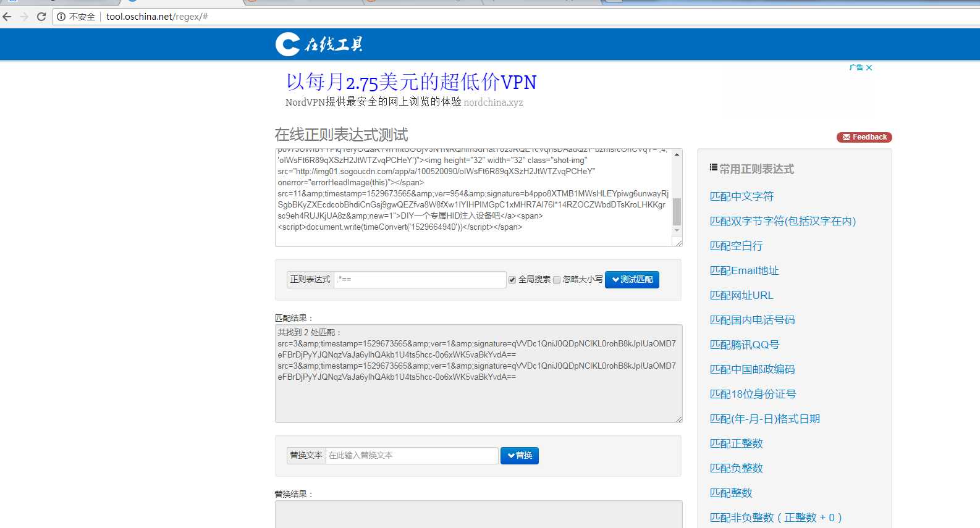Viewport: 980px width, 528px height.
Task: Choose the 匹配(年-月-日)格式日期 link
Action: (765, 419)
